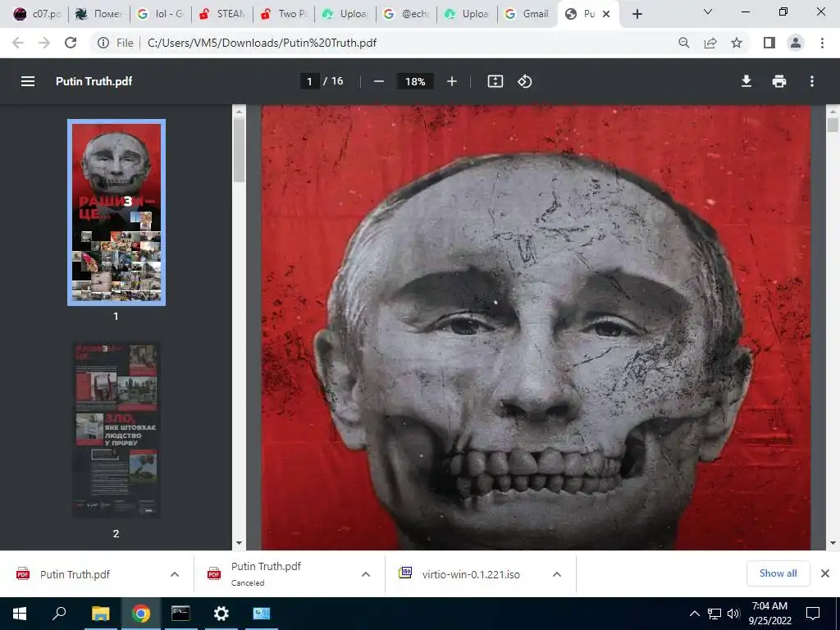This screenshot has width=840, height=630.
Task: Bookmark this tab with star icon
Action: click(x=737, y=43)
